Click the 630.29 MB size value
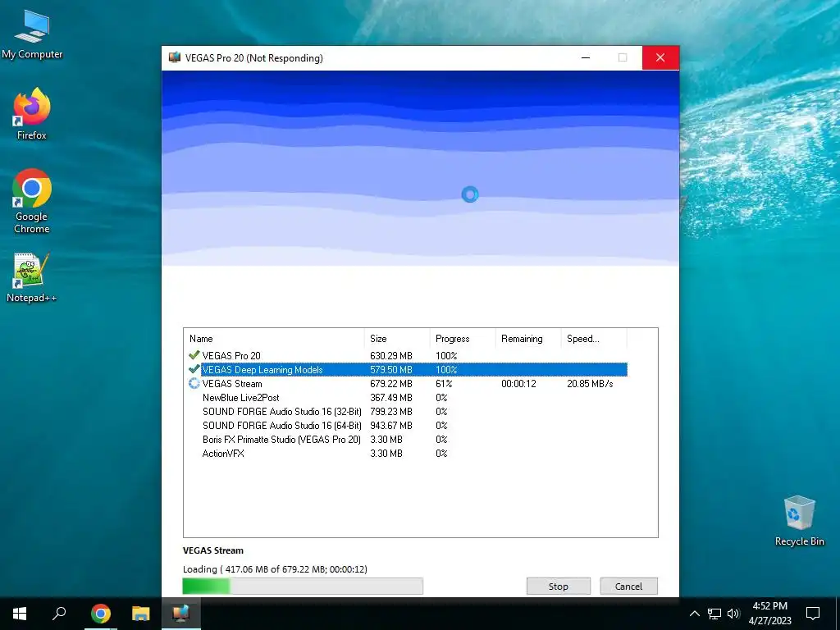The height and width of the screenshot is (630, 840). (391, 355)
